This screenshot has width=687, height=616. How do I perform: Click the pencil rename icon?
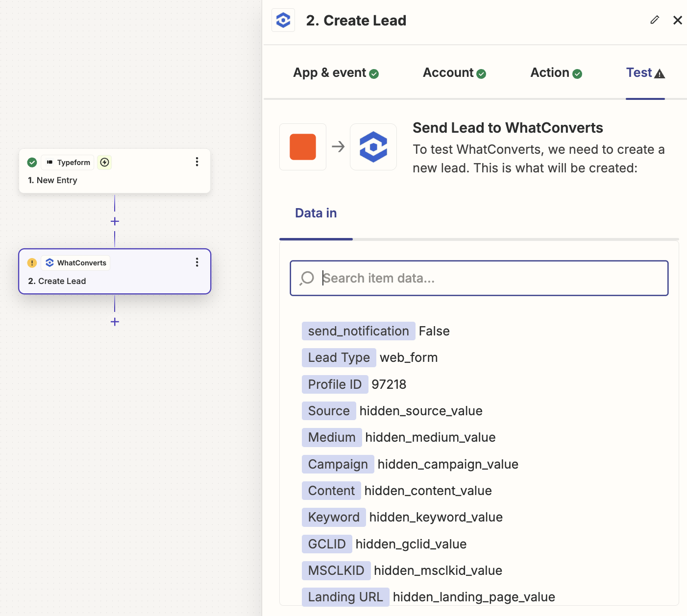click(x=655, y=20)
